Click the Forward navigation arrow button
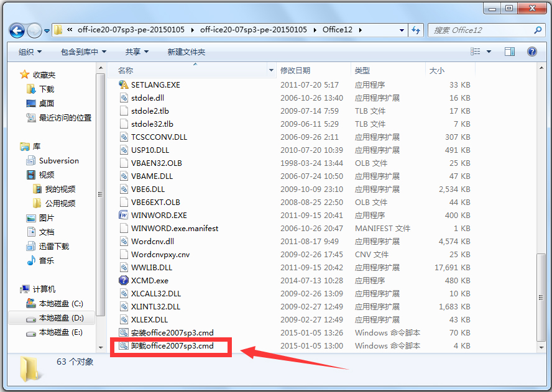 [x=34, y=30]
